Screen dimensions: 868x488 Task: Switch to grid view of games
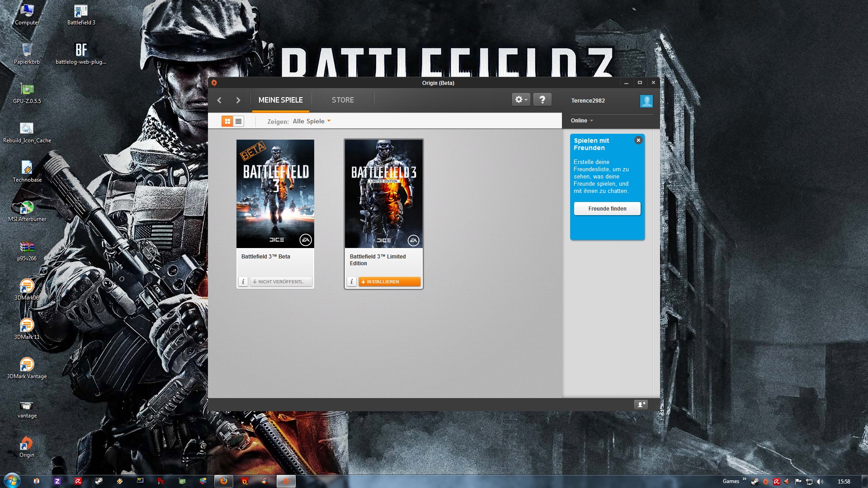click(x=227, y=121)
